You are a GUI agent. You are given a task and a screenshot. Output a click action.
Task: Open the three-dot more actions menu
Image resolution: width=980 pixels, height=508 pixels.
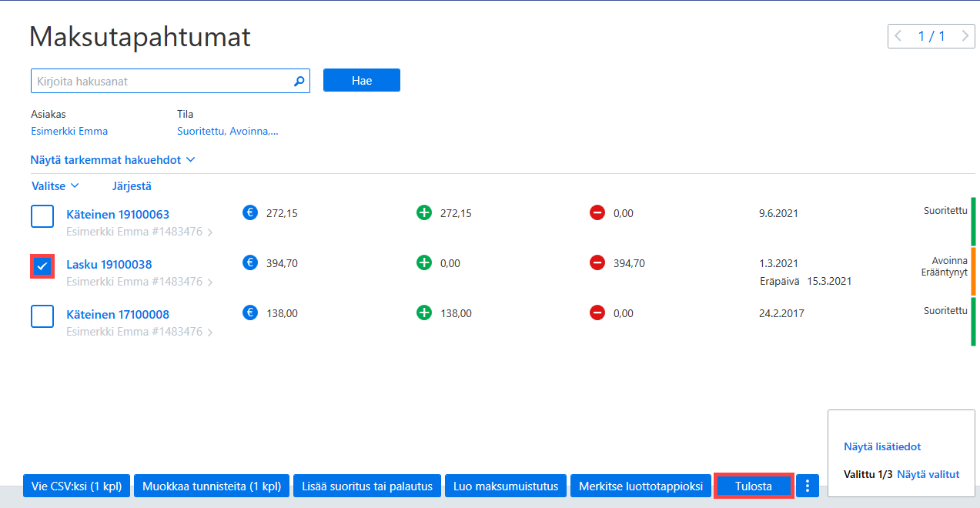tap(807, 486)
